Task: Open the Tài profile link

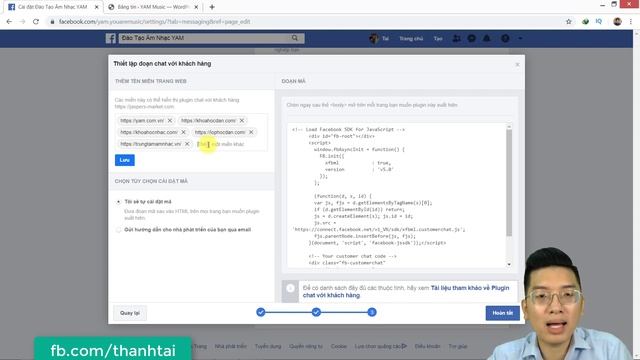Action: (379, 38)
